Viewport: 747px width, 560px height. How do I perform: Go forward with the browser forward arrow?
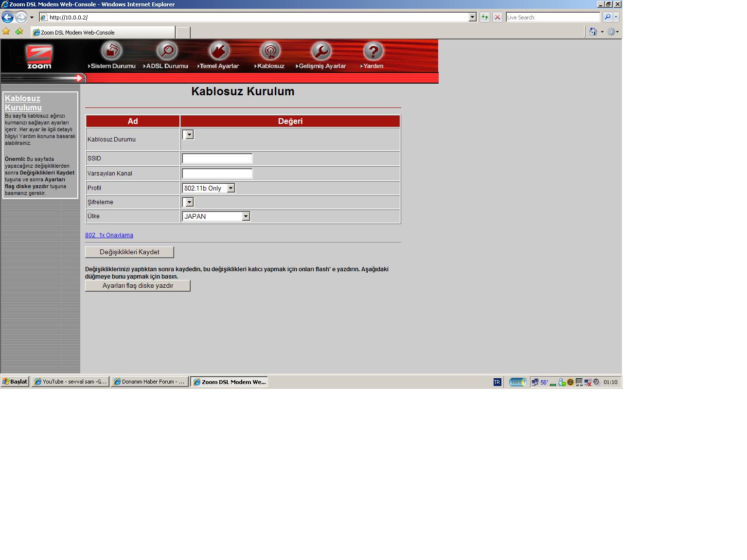pyautogui.click(x=21, y=17)
